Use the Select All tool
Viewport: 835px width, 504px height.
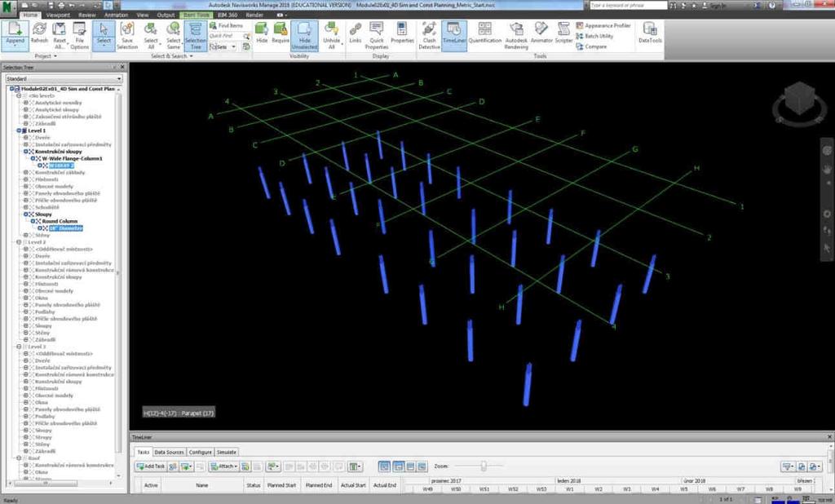[x=151, y=36]
